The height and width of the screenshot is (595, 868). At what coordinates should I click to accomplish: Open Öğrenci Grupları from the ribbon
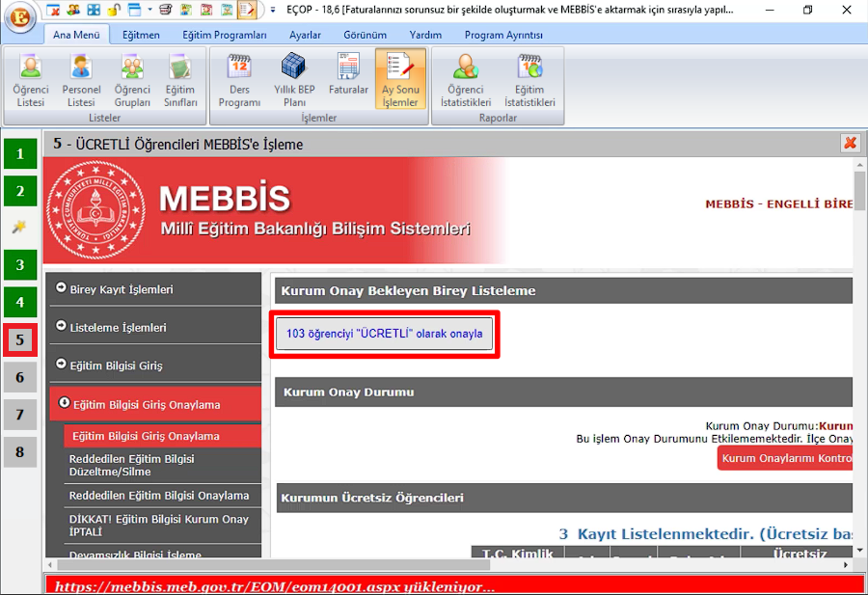[132, 80]
